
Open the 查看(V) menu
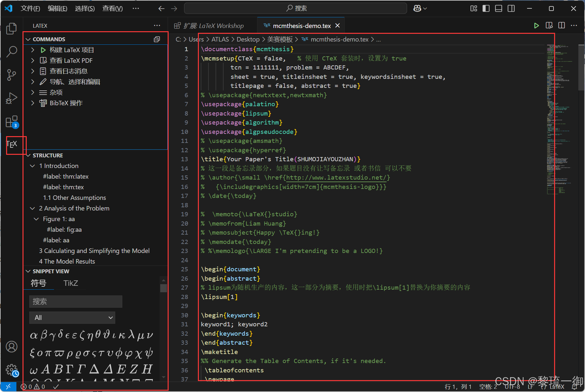[x=113, y=8]
